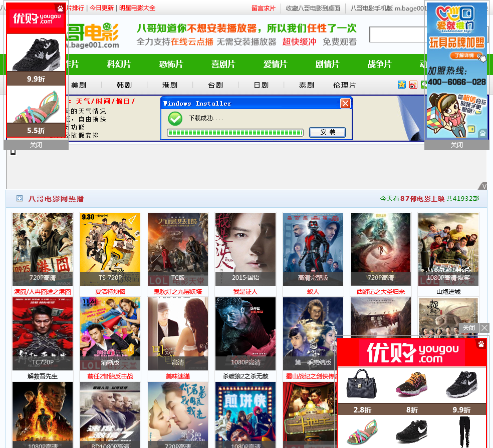Open the 喜剧片 category

(223, 65)
